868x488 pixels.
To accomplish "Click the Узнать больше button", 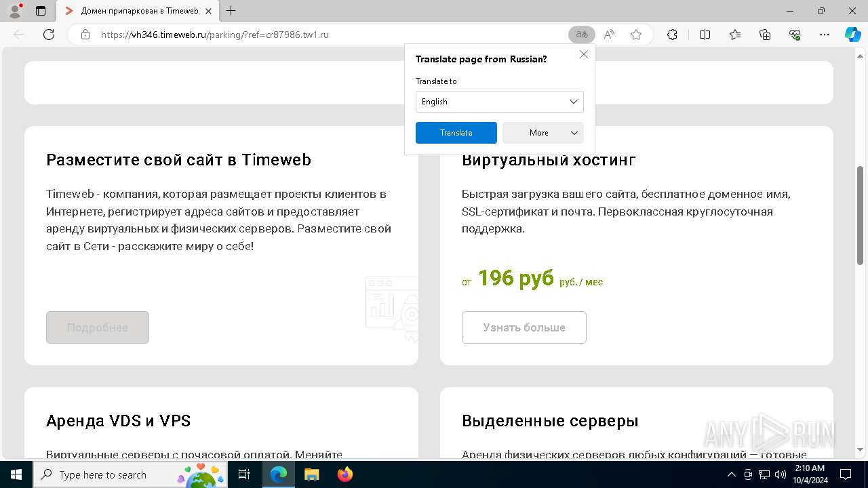I will pos(524,327).
